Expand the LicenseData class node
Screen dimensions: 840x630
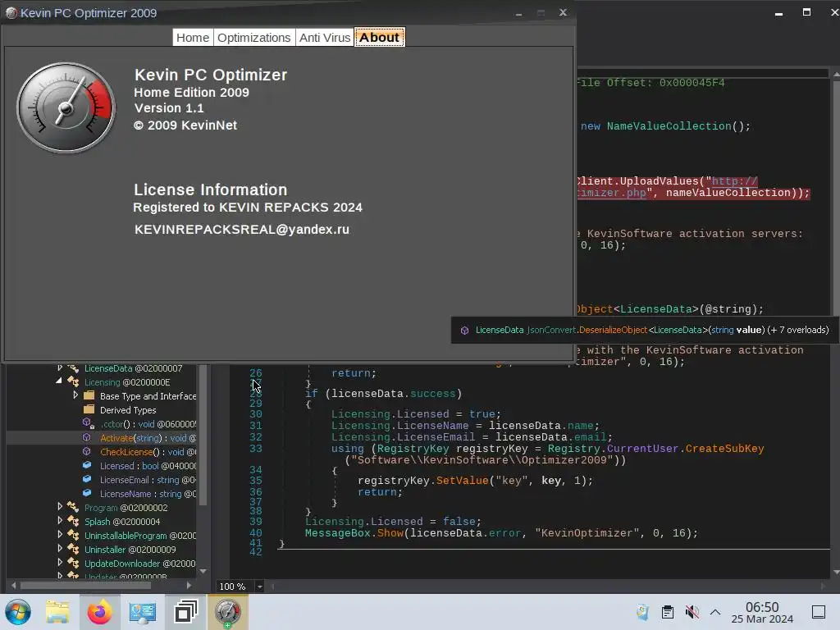click(60, 368)
